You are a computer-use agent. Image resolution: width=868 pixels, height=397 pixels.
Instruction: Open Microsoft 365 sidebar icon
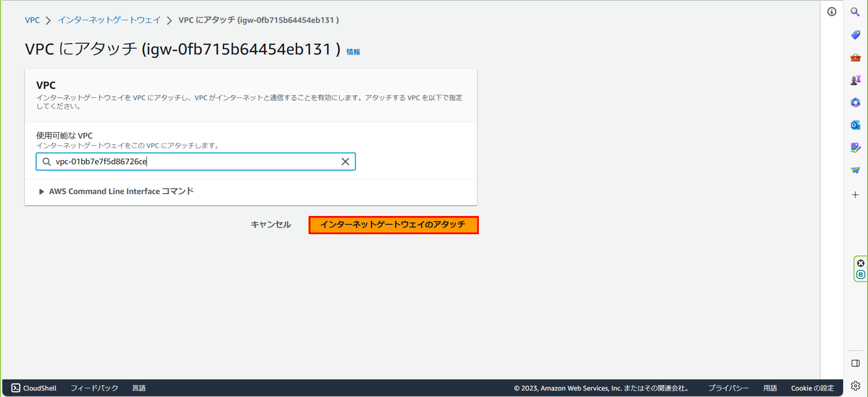[855, 103]
